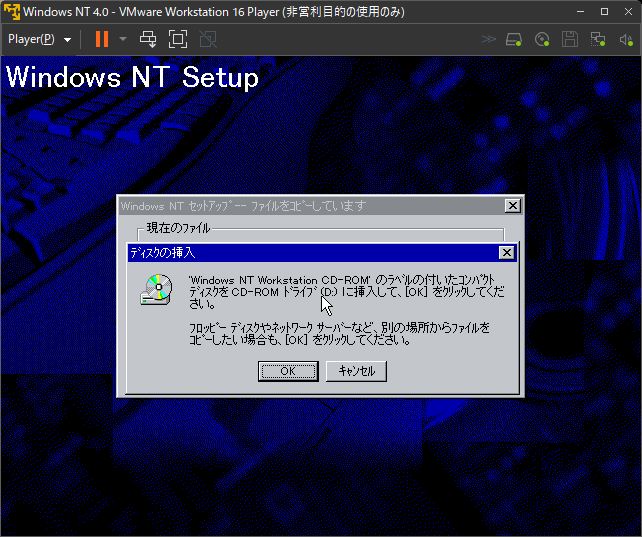Click the CD/DVD drive device icon
The image size is (642, 537).
pos(542,40)
